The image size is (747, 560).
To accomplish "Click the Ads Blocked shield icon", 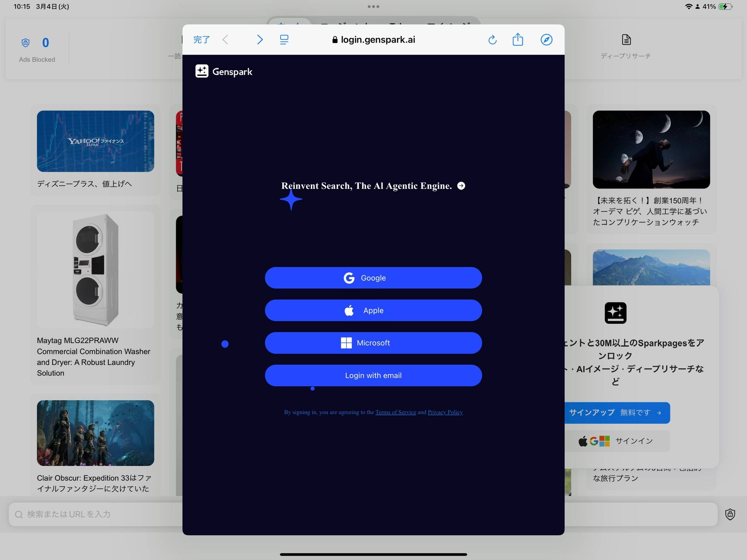I will pos(26,43).
